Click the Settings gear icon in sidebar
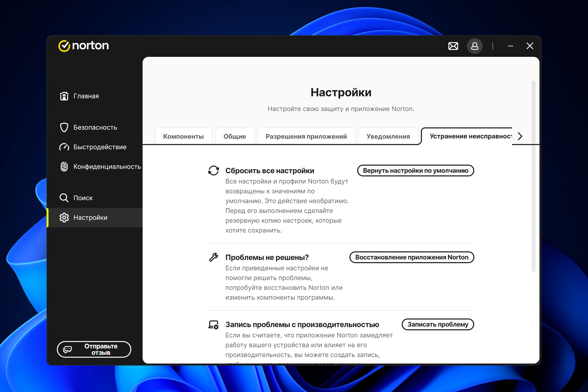 64,218
